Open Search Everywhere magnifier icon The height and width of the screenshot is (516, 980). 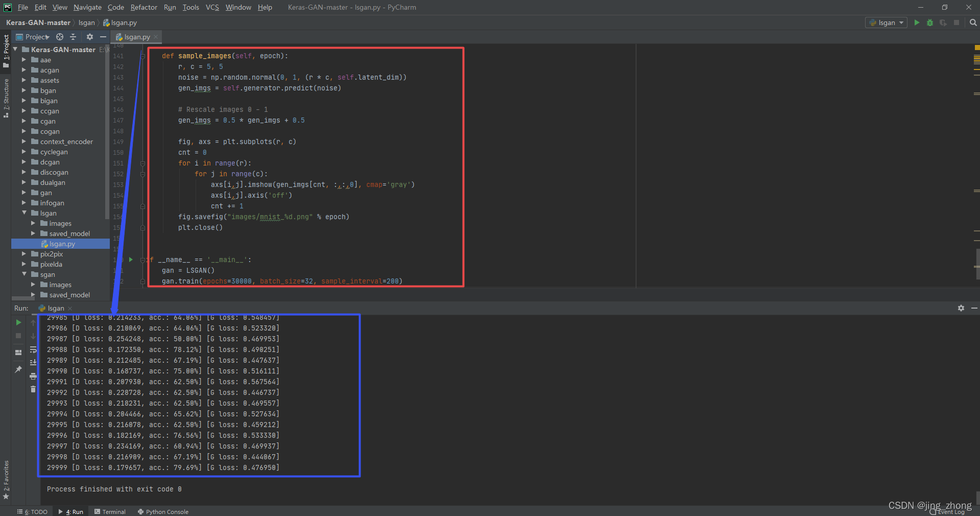973,22
